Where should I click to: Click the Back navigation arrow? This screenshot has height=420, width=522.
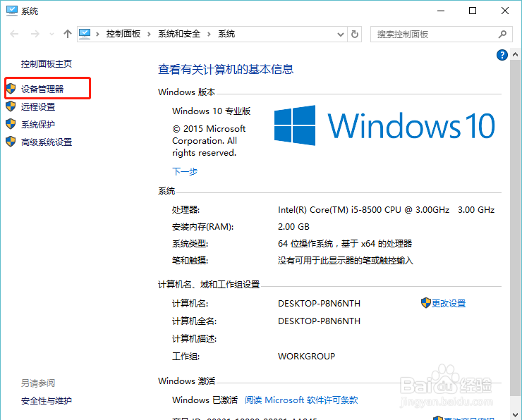point(14,34)
